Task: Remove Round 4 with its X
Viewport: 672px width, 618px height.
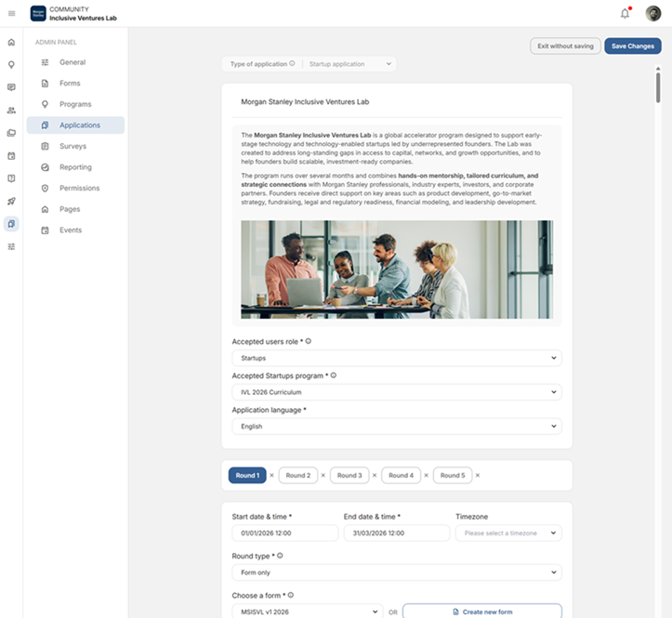Action: (x=426, y=475)
